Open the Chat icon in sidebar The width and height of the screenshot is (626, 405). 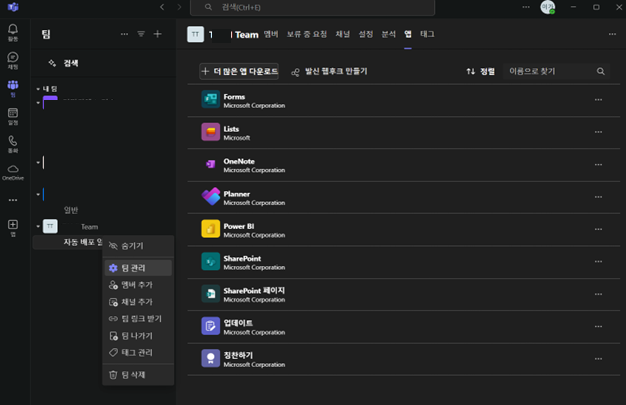click(13, 60)
